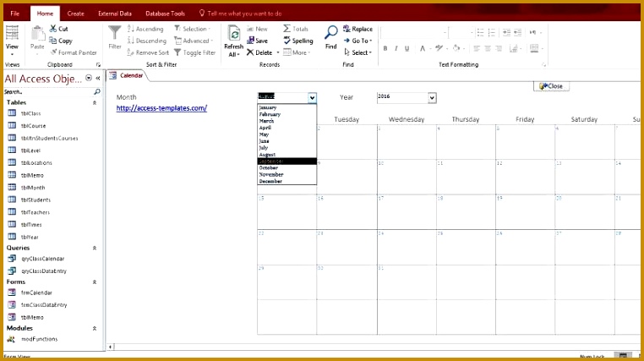Sort Ascending

coord(145,29)
